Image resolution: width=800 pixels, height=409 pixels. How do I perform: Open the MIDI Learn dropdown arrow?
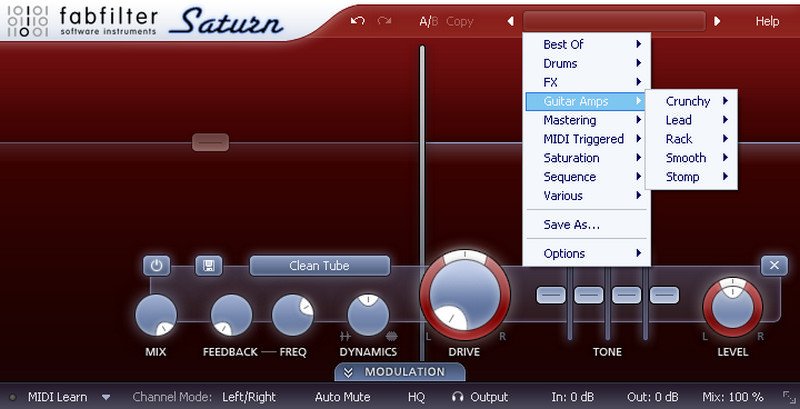pyautogui.click(x=106, y=397)
